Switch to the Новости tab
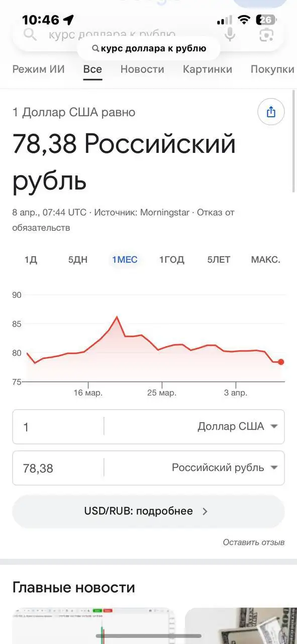297x644 pixels. coord(142,69)
